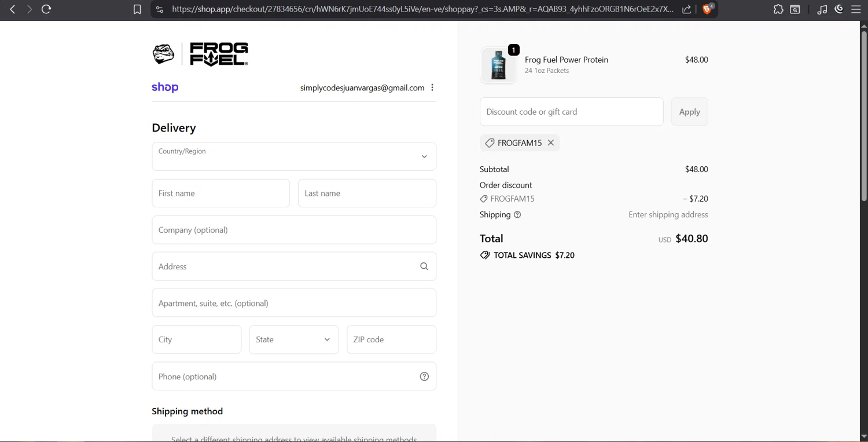
Task: Click the Frog Fuel logo
Action: (200, 54)
